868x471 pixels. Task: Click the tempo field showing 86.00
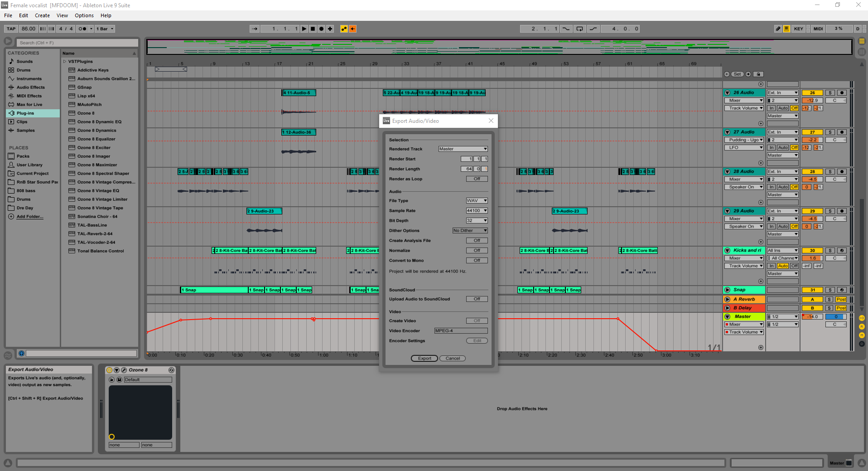(29, 29)
